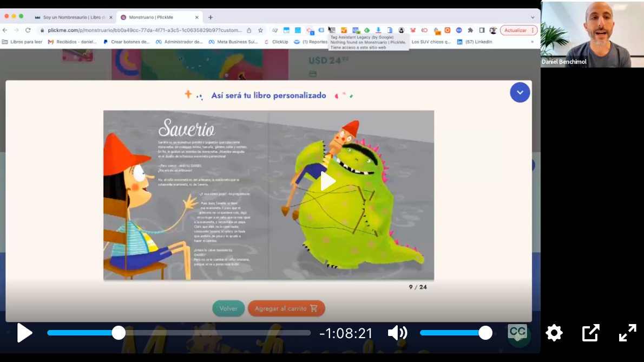This screenshot has width=644, height=362.
Task: Play the video with the bottom-left play button
Action: (24, 333)
